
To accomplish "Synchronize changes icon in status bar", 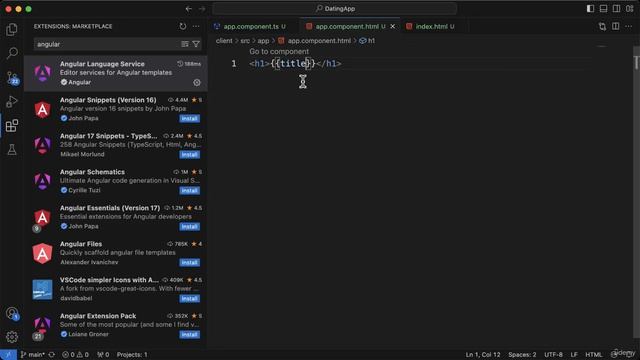I will [x=52, y=355].
